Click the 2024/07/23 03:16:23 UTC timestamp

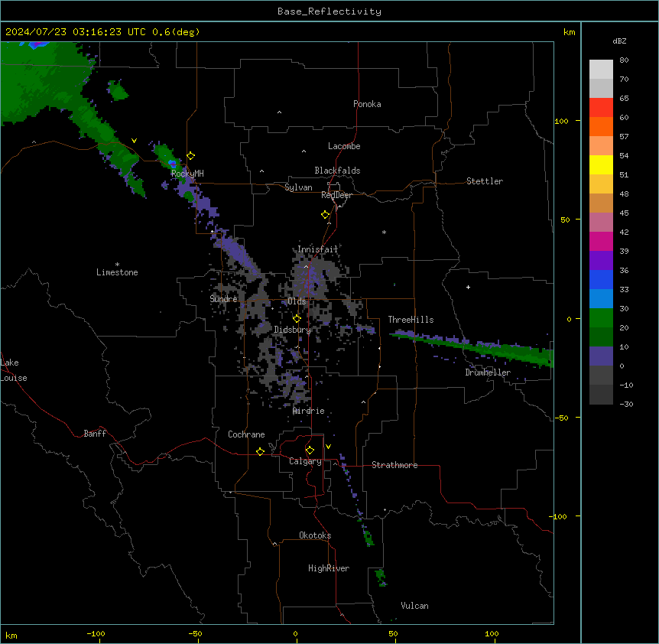click(x=76, y=32)
